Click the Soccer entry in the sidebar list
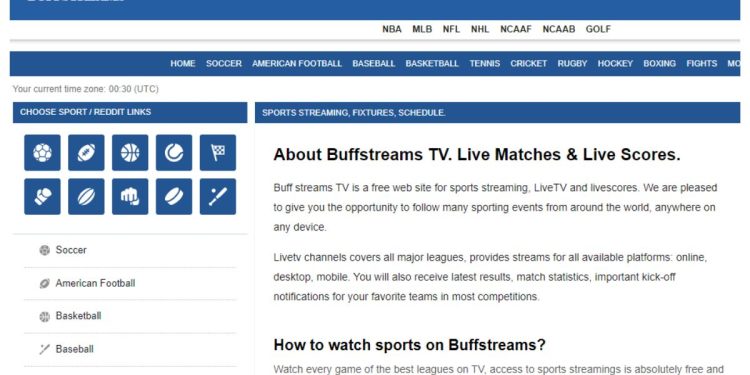Viewport: 750px width, 375px height. [x=71, y=250]
